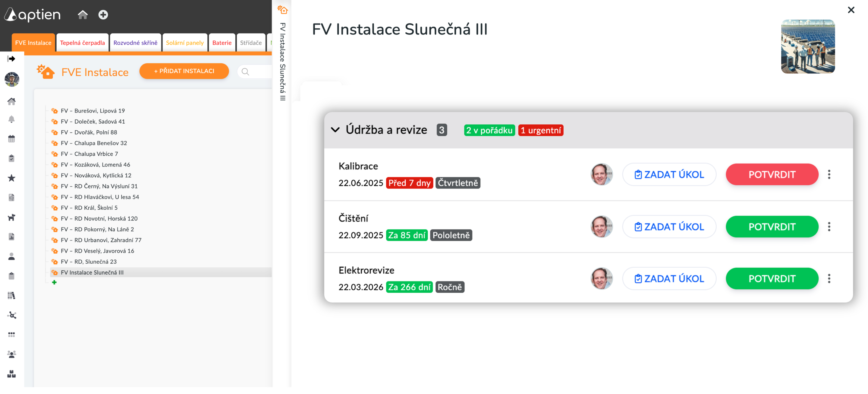Click the green plus below the installation list

pyautogui.click(x=54, y=282)
